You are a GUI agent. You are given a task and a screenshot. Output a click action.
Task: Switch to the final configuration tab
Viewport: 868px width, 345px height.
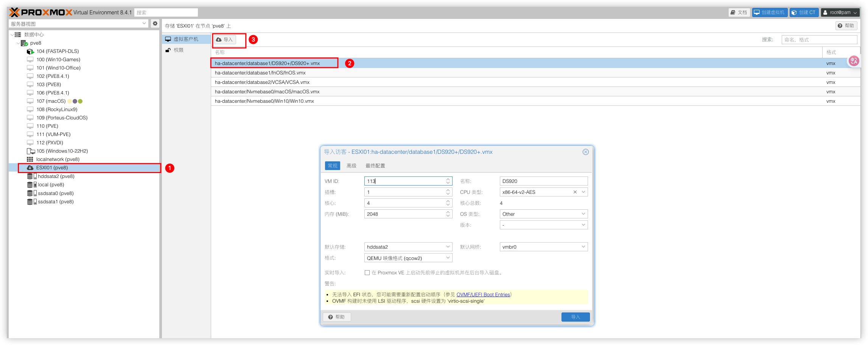point(375,166)
